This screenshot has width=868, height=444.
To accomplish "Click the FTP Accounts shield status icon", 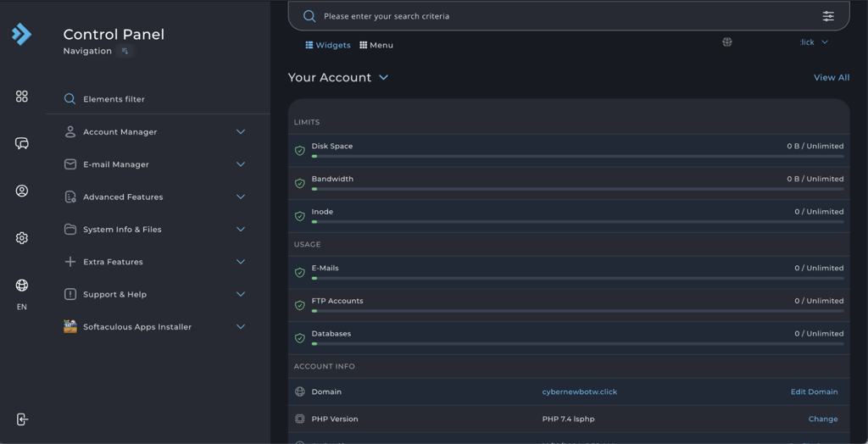I will (300, 305).
